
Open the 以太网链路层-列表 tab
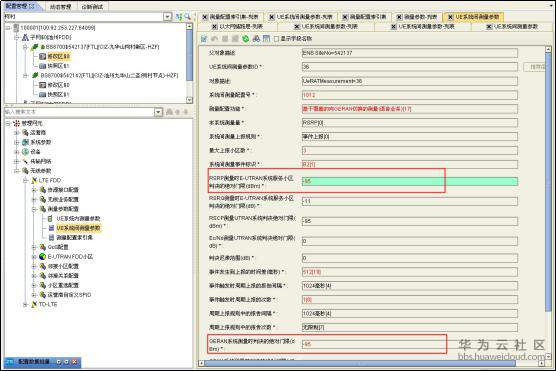(x=241, y=27)
